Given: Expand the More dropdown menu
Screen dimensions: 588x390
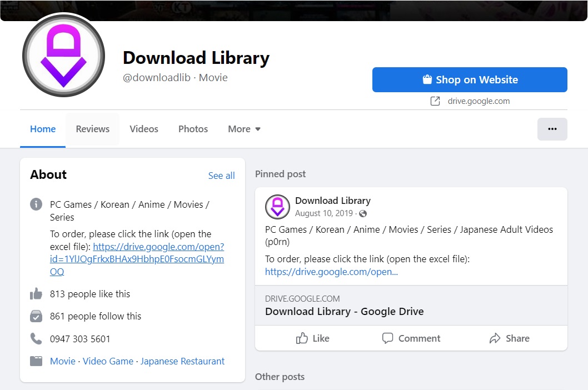Looking at the screenshot, I should pos(244,129).
